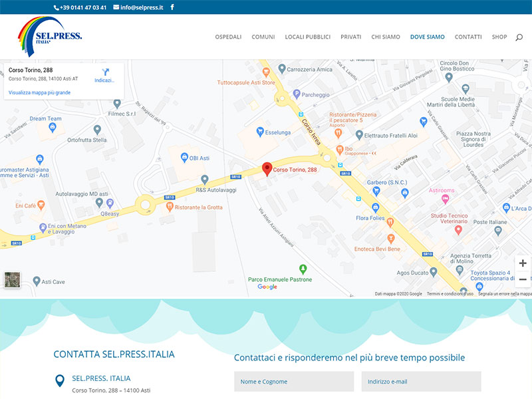Viewport: 532px width, 399px height.
Task: Focus the Nome e Cognome field
Action: pyautogui.click(x=294, y=382)
